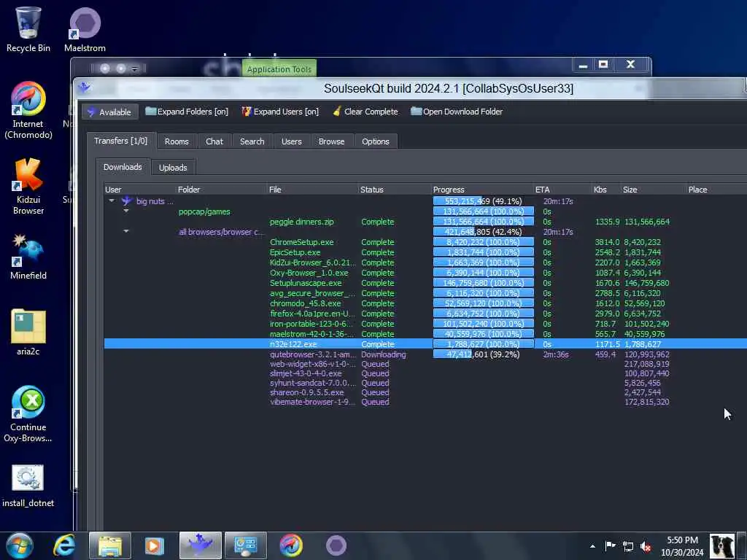Click the muted volume tray icon
This screenshot has width=747, height=560.
coord(646,547)
